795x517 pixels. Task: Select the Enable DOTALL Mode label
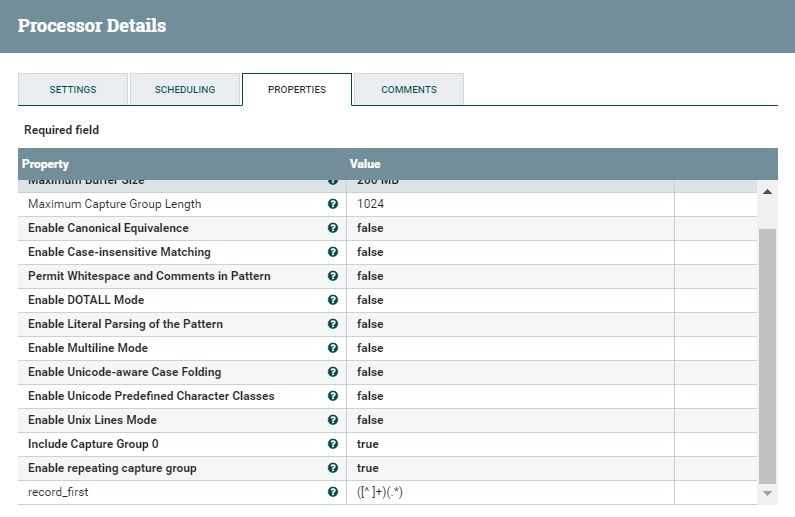[x=86, y=300]
